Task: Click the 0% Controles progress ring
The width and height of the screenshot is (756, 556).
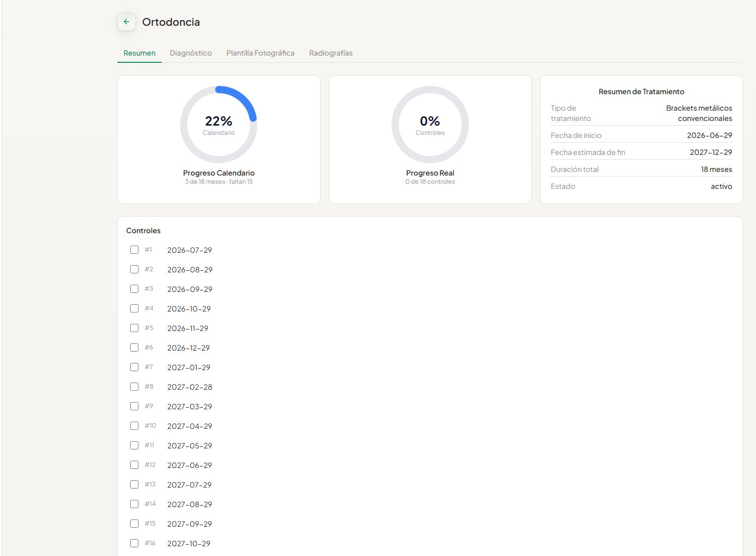Action: 430,125
